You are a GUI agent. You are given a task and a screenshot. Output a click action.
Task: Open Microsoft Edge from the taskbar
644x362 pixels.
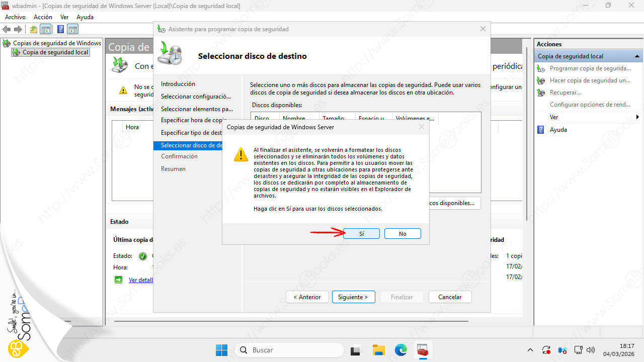click(x=400, y=350)
